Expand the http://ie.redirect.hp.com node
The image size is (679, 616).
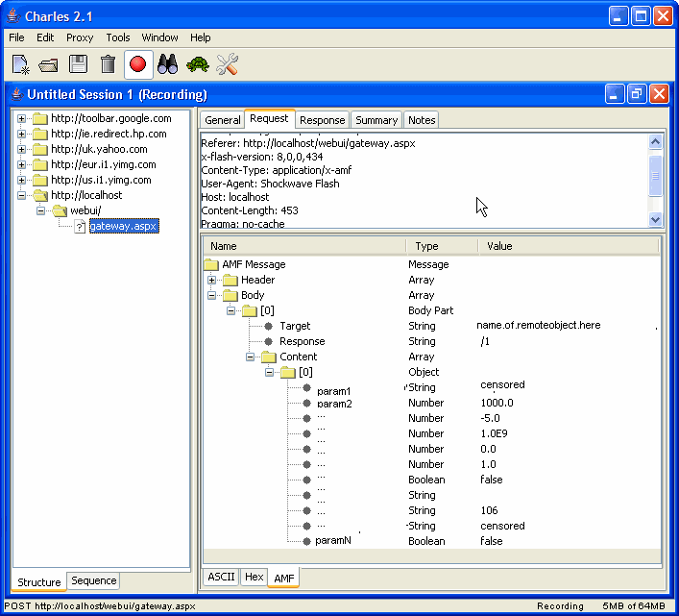[21, 134]
